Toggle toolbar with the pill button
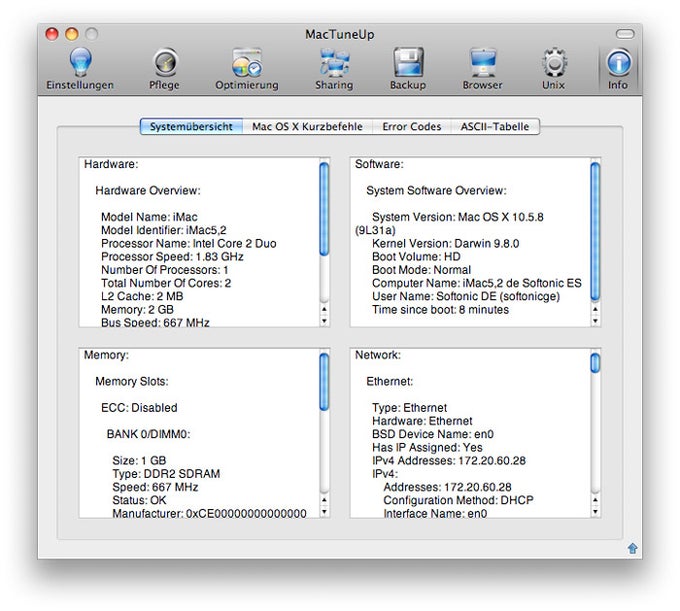The height and width of the screenshot is (611, 680). pos(624,34)
